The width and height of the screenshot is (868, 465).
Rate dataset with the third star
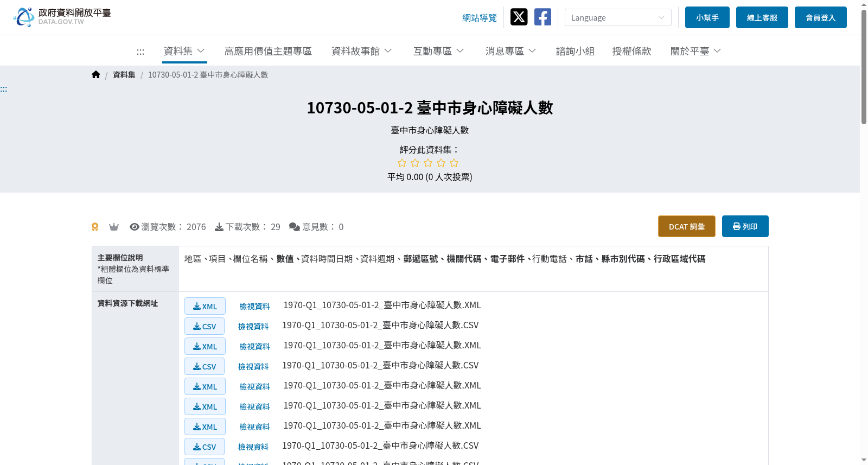point(428,163)
